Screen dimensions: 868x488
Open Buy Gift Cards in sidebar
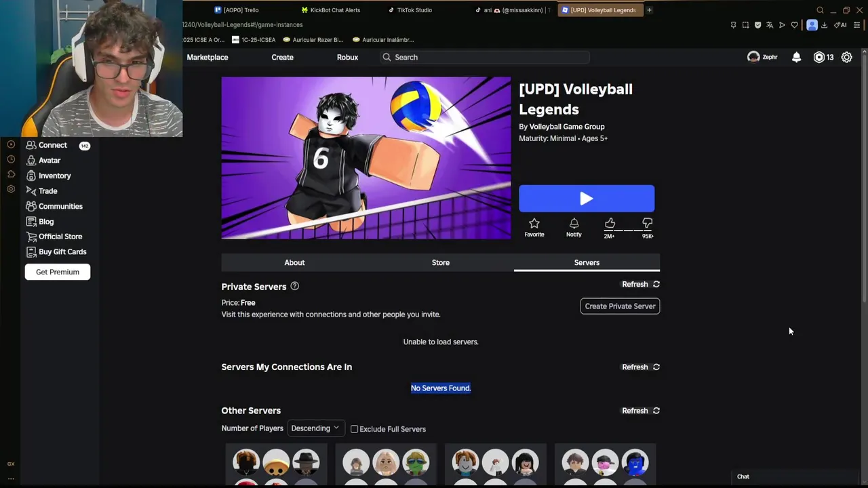pyautogui.click(x=56, y=251)
